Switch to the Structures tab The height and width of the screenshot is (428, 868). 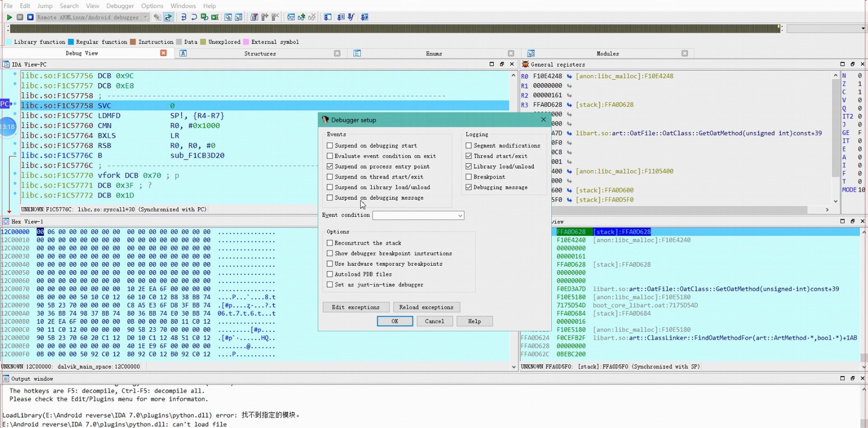pos(260,54)
